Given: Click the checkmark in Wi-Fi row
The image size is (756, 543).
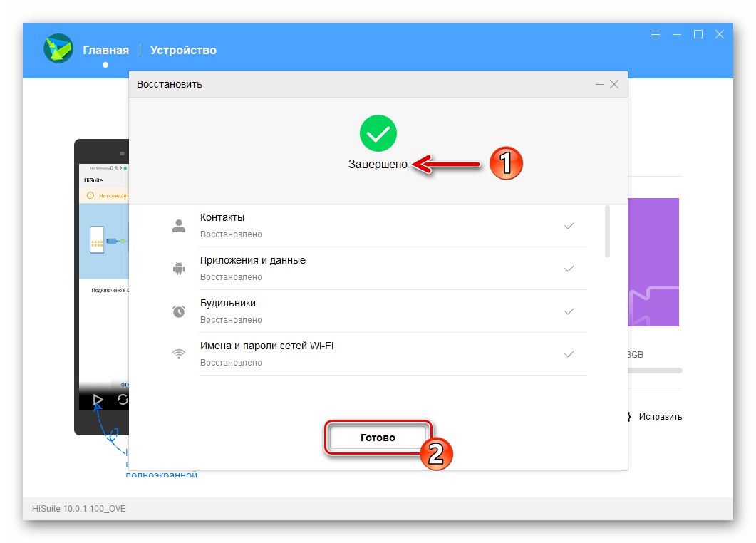Looking at the screenshot, I should point(569,354).
